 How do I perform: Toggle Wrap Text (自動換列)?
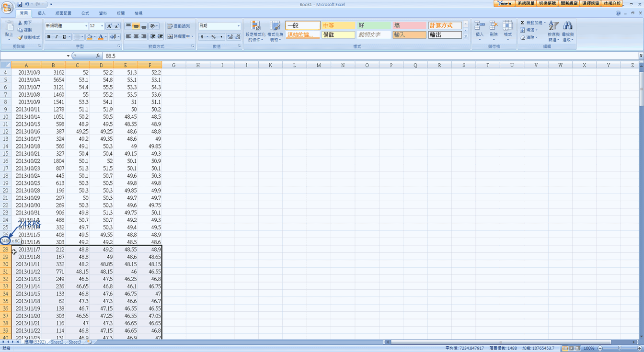178,26
